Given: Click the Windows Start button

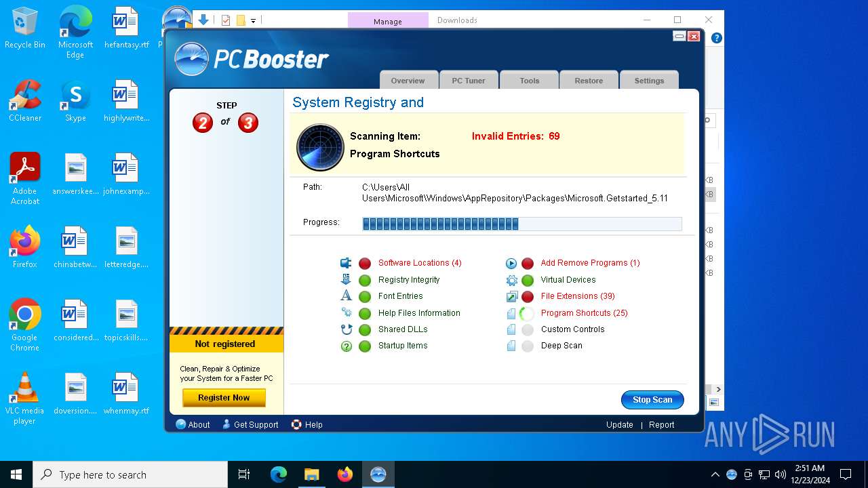Looking at the screenshot, I should pyautogui.click(x=16, y=474).
